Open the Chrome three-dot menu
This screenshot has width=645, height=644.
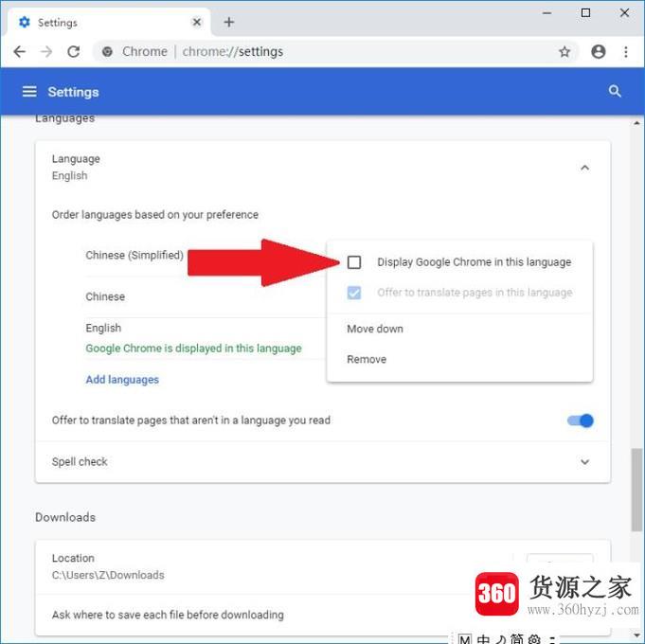[626, 52]
